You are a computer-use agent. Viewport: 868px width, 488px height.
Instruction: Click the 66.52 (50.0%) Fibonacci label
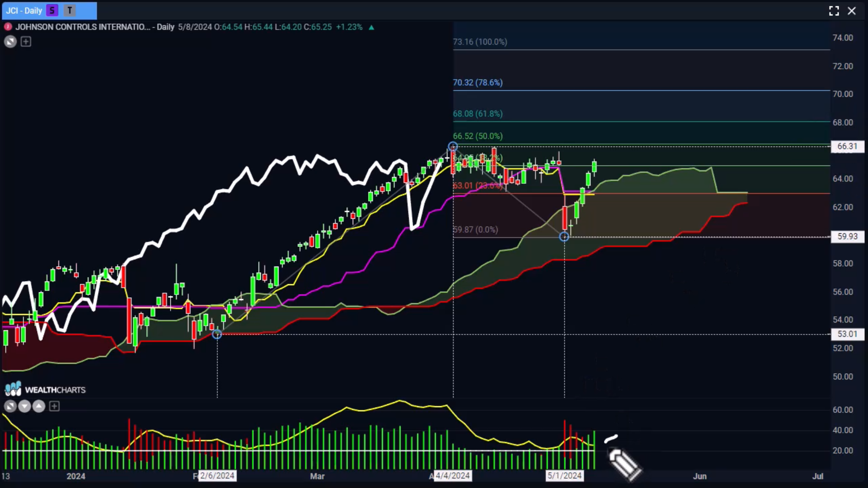[x=478, y=136]
